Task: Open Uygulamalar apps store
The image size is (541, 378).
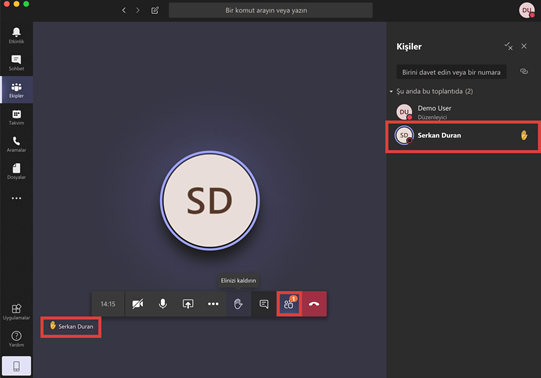Action: point(16,312)
